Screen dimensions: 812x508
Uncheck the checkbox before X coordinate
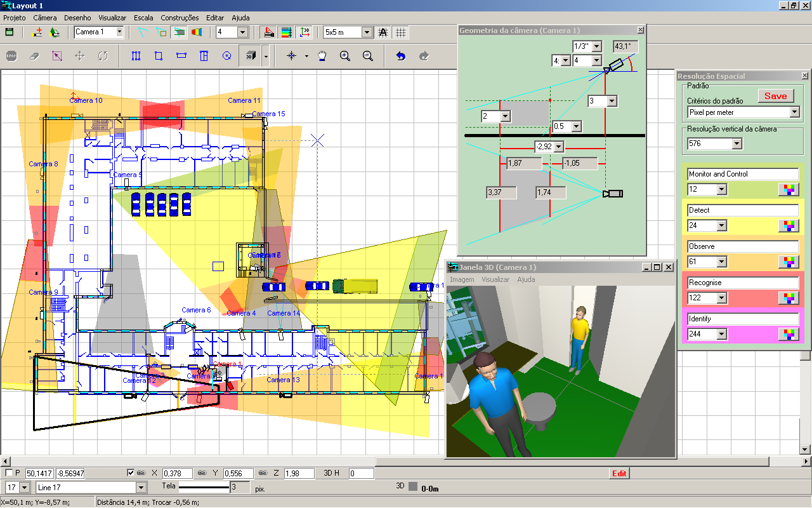tap(131, 473)
